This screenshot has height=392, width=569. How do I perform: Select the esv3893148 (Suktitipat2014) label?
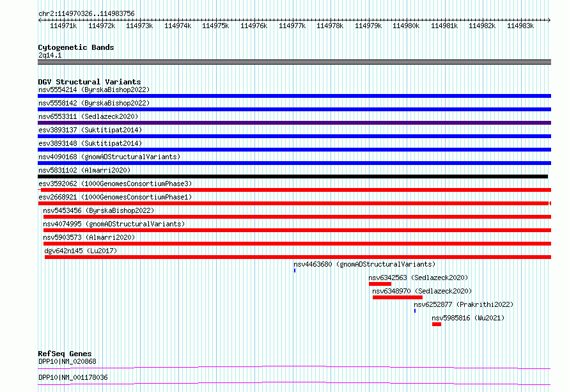[x=90, y=143]
